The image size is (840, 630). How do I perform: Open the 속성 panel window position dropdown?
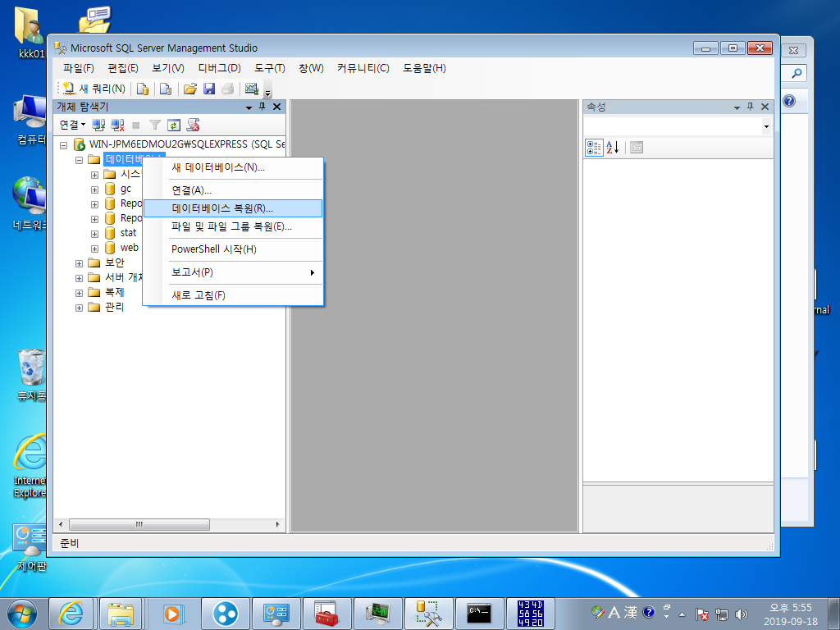point(737,107)
